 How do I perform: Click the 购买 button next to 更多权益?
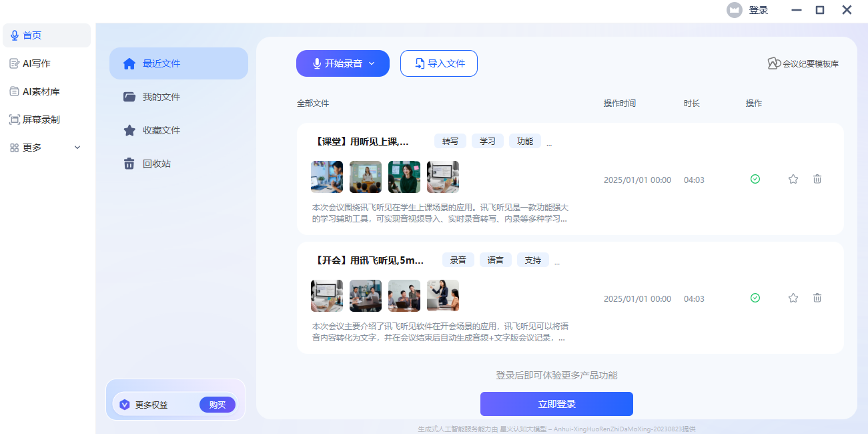[x=218, y=405]
